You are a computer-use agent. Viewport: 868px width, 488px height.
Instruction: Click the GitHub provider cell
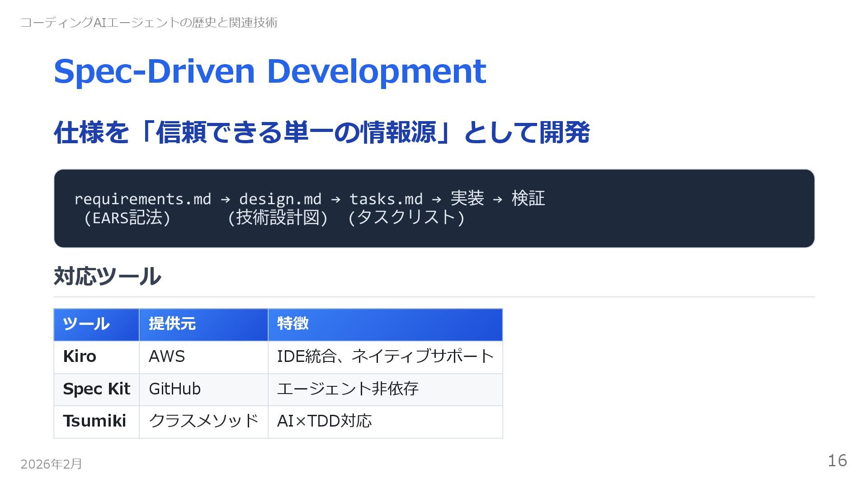(x=175, y=389)
